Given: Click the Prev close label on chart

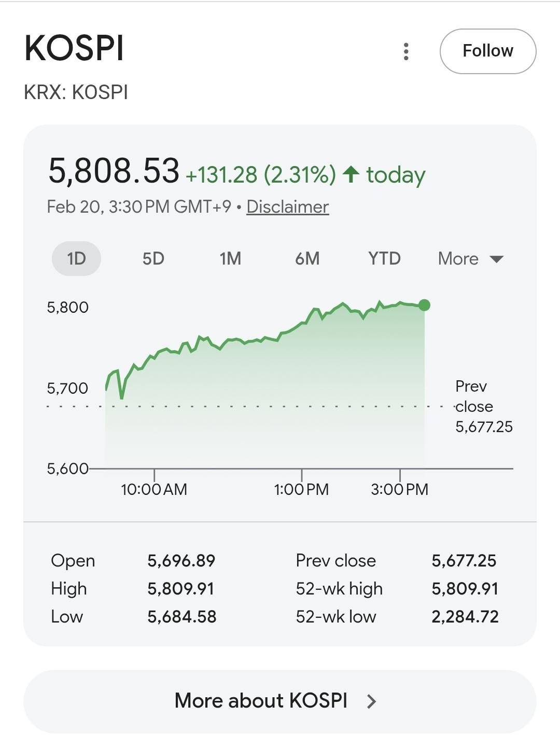Looking at the screenshot, I should [x=484, y=406].
